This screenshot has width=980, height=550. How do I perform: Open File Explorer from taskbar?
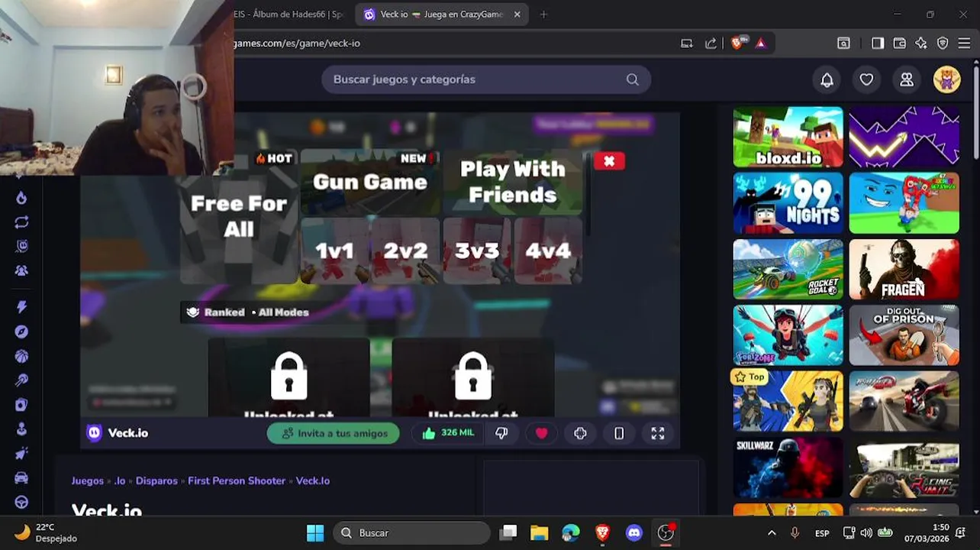[x=540, y=533]
